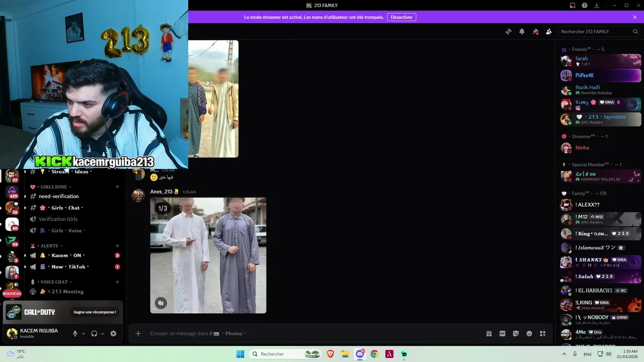This screenshot has width=644, height=362.
Task: Add a channel to GIRLS ZONE with plus
Action: pyautogui.click(x=117, y=187)
